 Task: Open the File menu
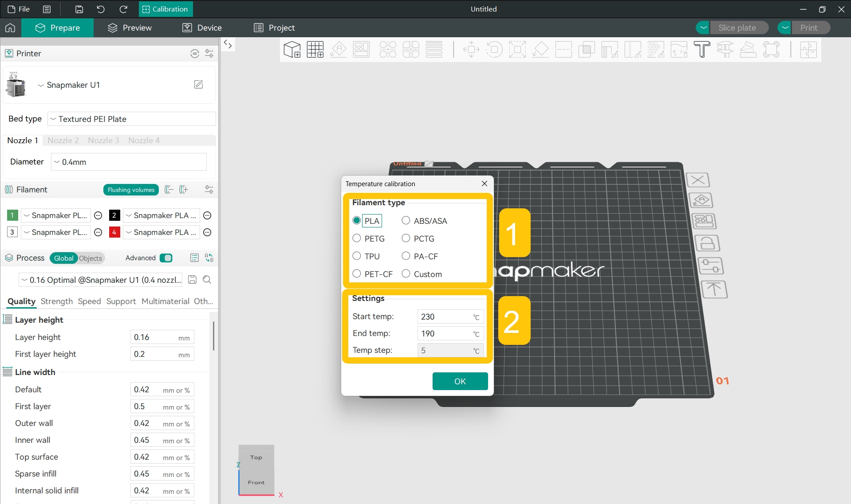tap(19, 9)
